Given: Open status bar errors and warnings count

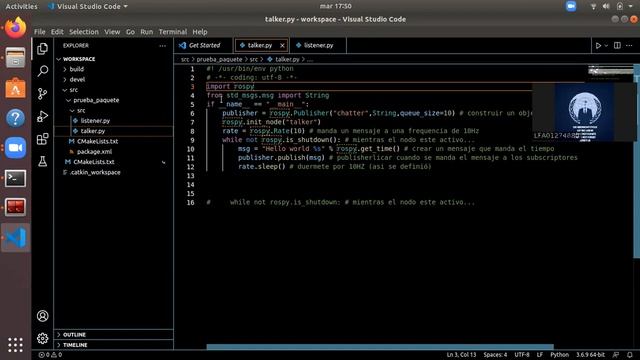Looking at the screenshot, I should [50, 355].
